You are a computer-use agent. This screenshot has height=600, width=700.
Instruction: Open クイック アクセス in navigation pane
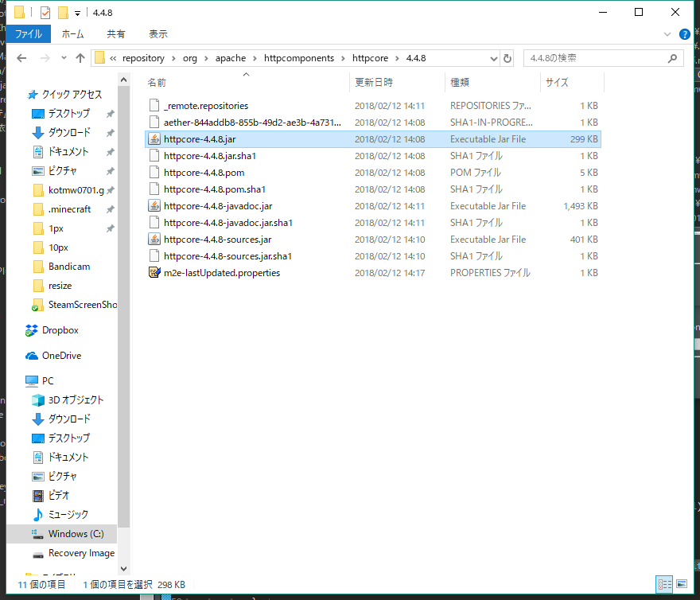point(72,94)
